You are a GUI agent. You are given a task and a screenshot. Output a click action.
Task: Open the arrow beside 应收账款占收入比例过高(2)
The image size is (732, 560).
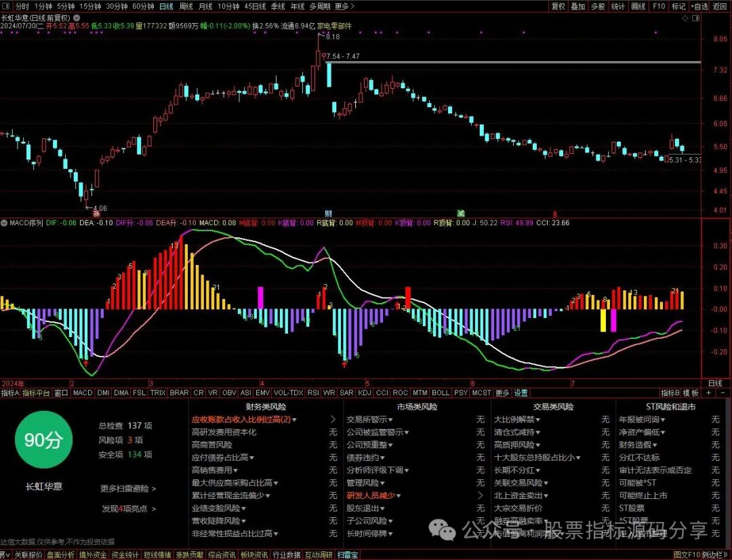tap(333, 420)
